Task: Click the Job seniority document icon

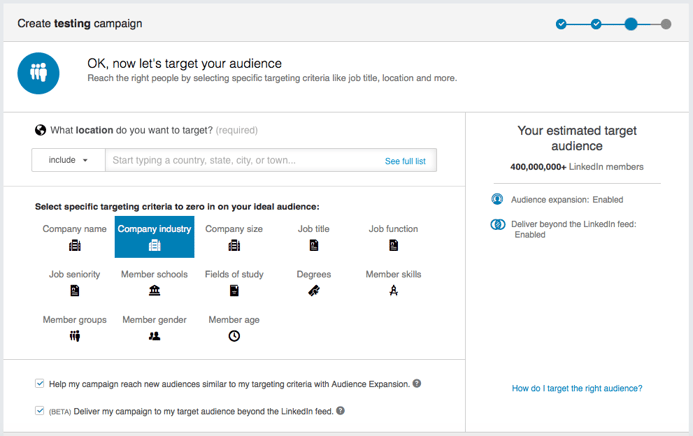Action: [75, 291]
